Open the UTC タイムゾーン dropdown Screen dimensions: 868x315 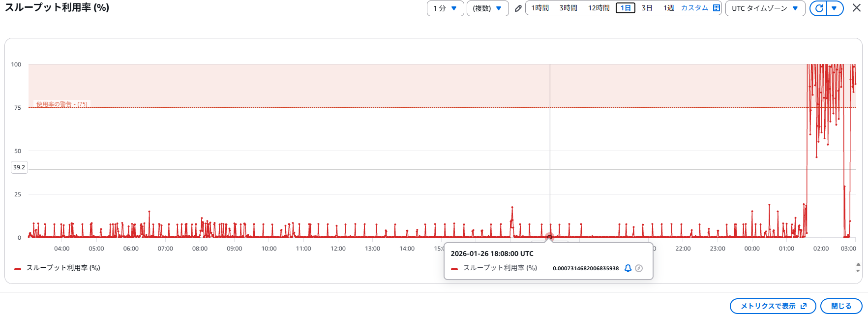click(765, 8)
